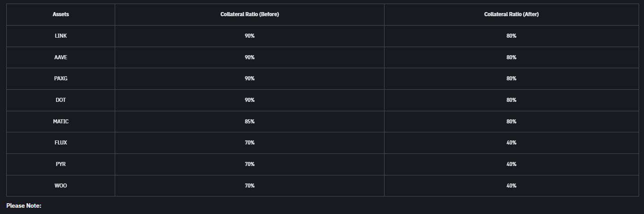This screenshot has width=644, height=214.
Task: Select the PYR asset cell
Action: point(61,164)
